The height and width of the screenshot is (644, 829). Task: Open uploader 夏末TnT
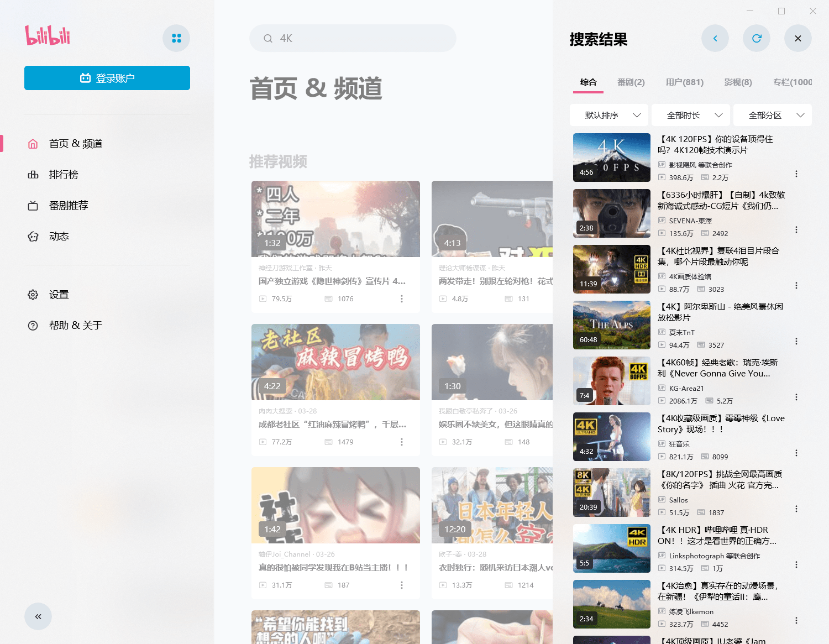coord(682,332)
